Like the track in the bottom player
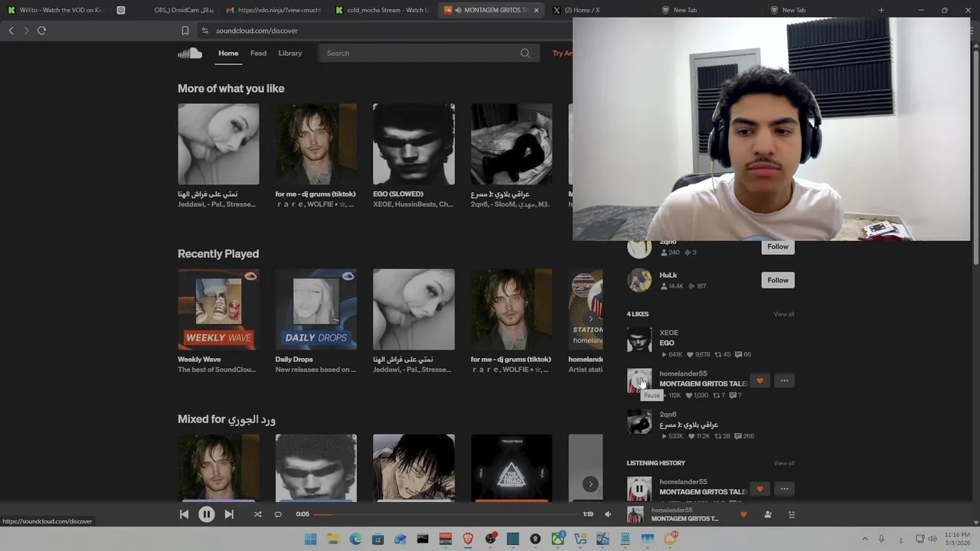This screenshot has width=980, height=551. tap(743, 514)
